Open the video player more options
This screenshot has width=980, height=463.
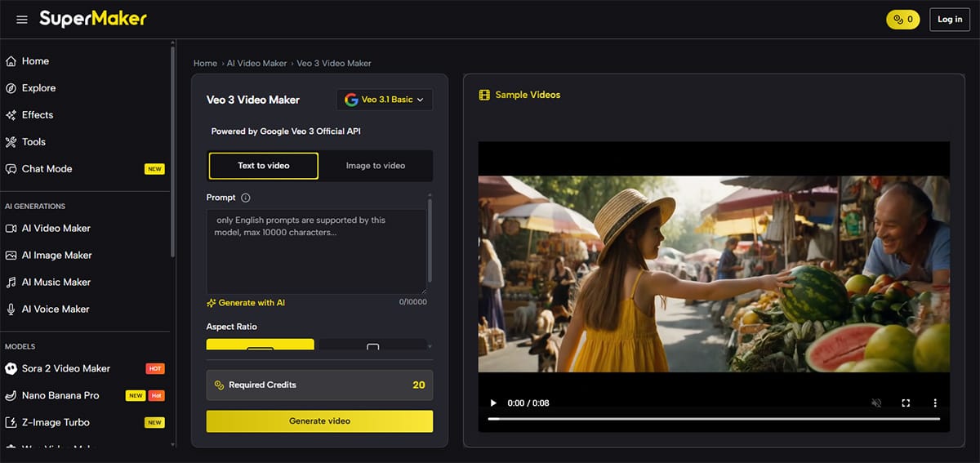935,403
